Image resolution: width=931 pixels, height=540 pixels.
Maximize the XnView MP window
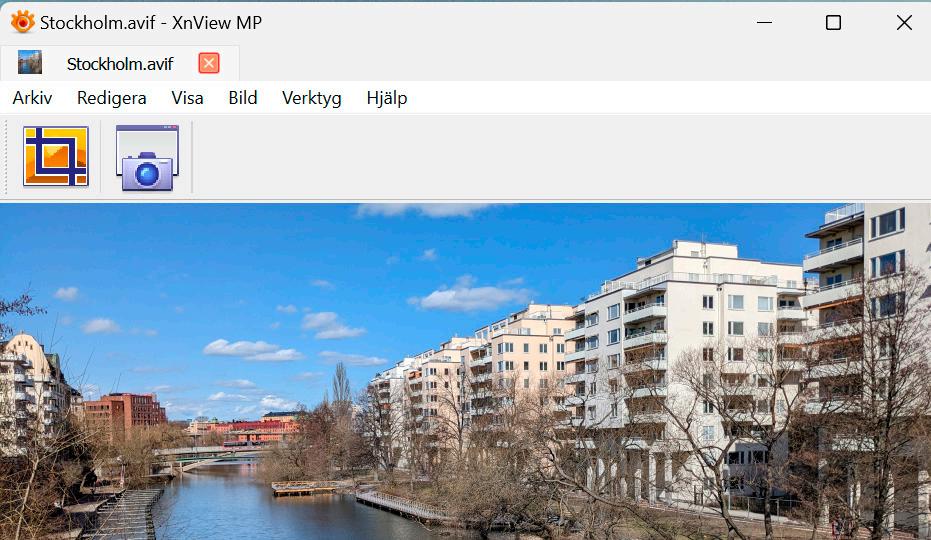834,23
